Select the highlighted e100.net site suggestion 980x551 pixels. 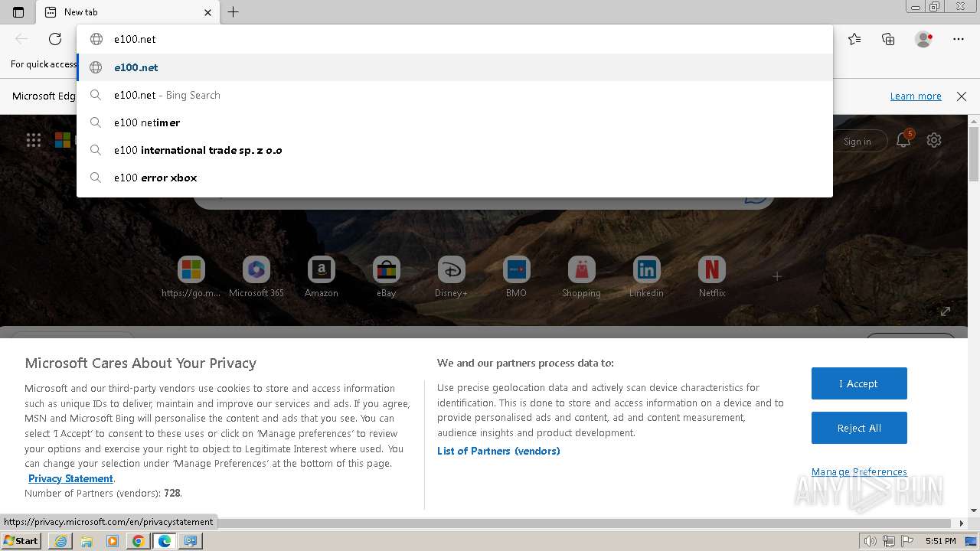455,67
